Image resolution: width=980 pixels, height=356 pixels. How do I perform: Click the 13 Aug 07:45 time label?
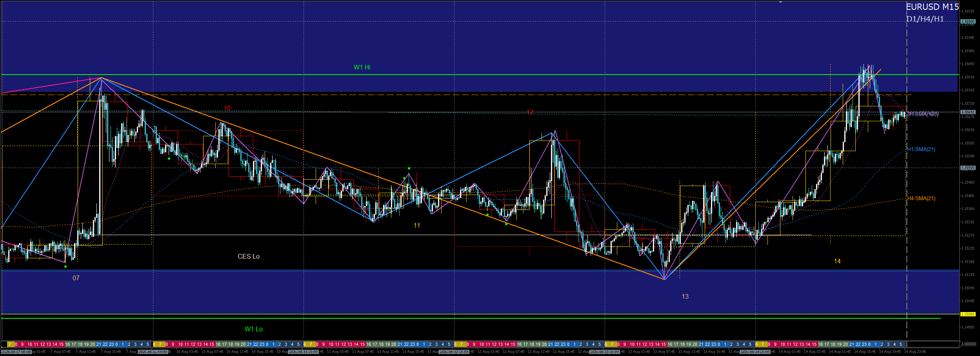coord(664,352)
